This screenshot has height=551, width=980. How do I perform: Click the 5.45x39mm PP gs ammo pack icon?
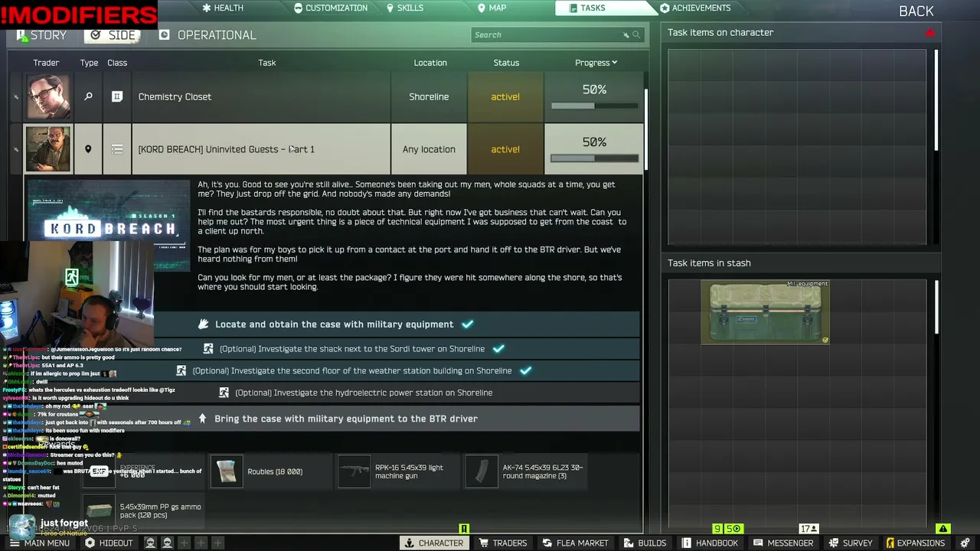point(99,511)
